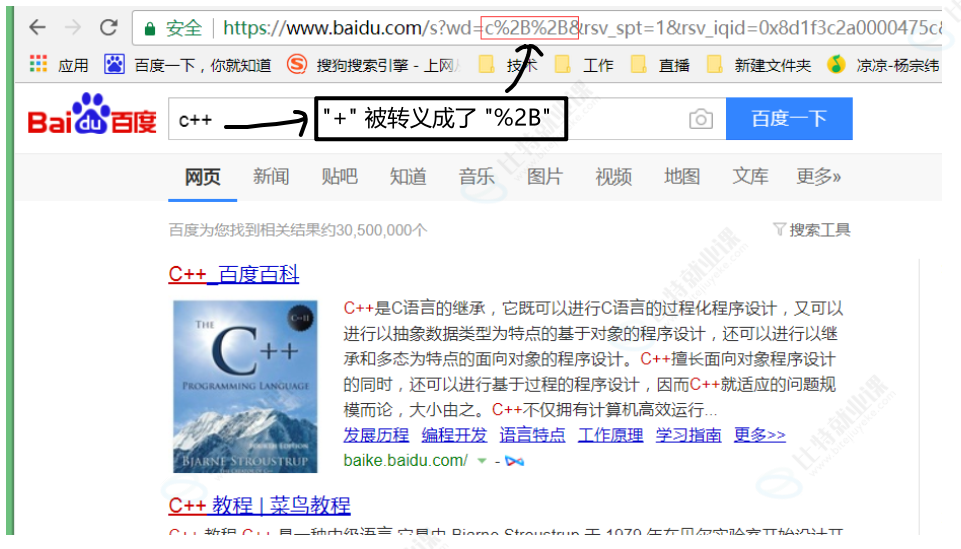Go back with the browser back arrow

[37, 27]
